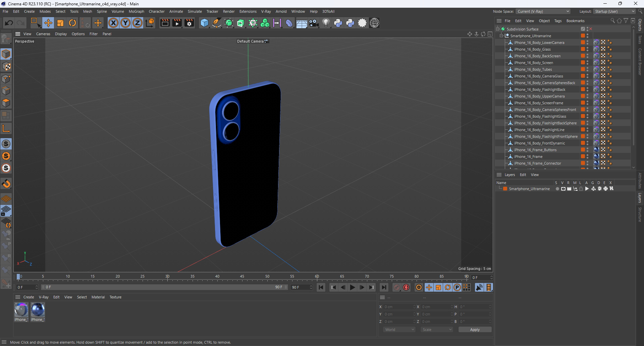The image size is (644, 346).
Task: Collapse the Subdivision Surface hierarchy
Action: coord(498,29)
